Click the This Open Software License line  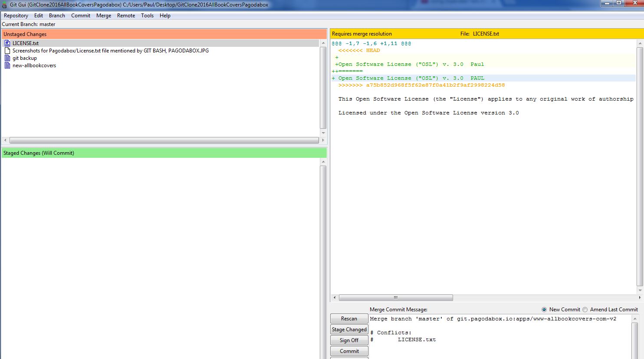coord(486,99)
